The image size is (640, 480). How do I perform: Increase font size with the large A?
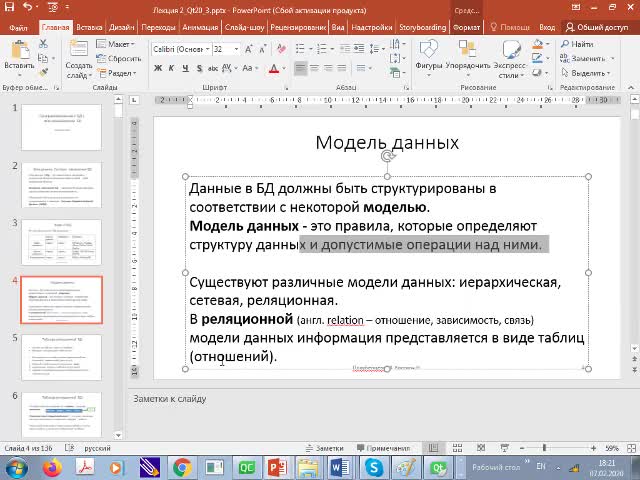tap(249, 49)
